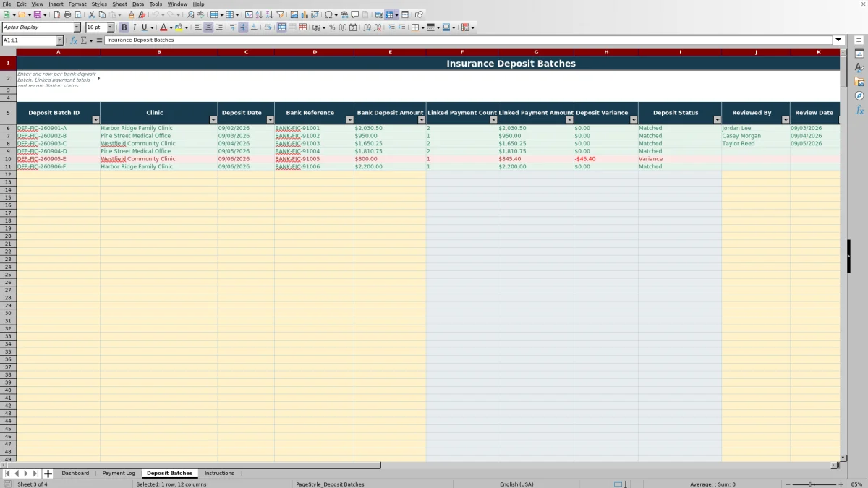
Task: Click the Background Color highlight swatch
Action: [x=179, y=27]
